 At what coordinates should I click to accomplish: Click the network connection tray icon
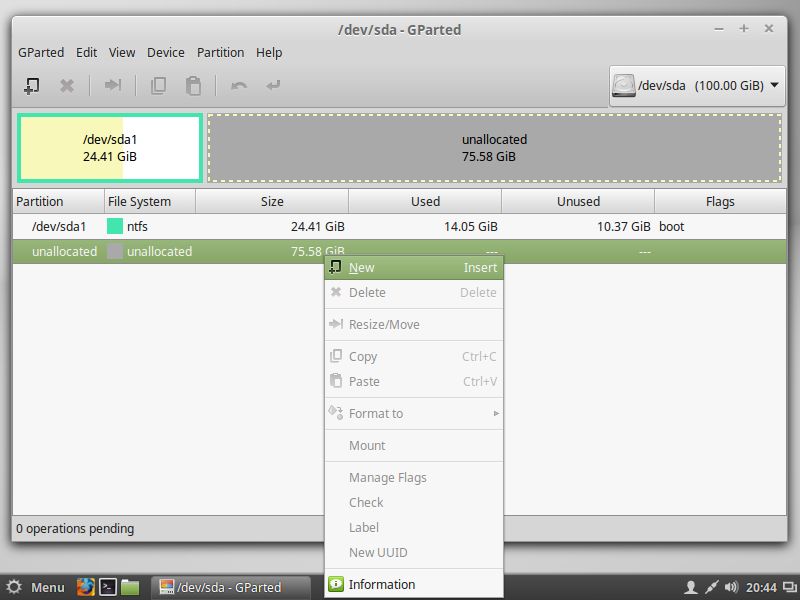pyautogui.click(x=712, y=587)
